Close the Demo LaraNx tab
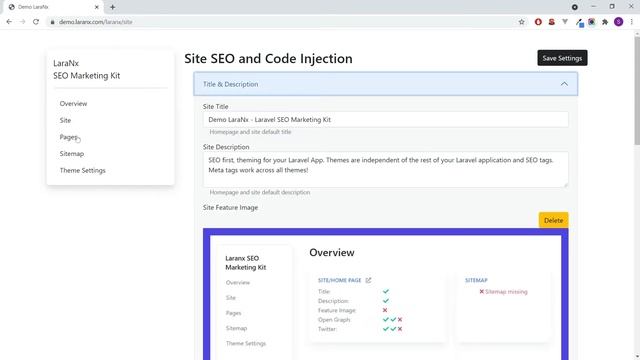Image resolution: width=640 pixels, height=360 pixels. (97, 7)
